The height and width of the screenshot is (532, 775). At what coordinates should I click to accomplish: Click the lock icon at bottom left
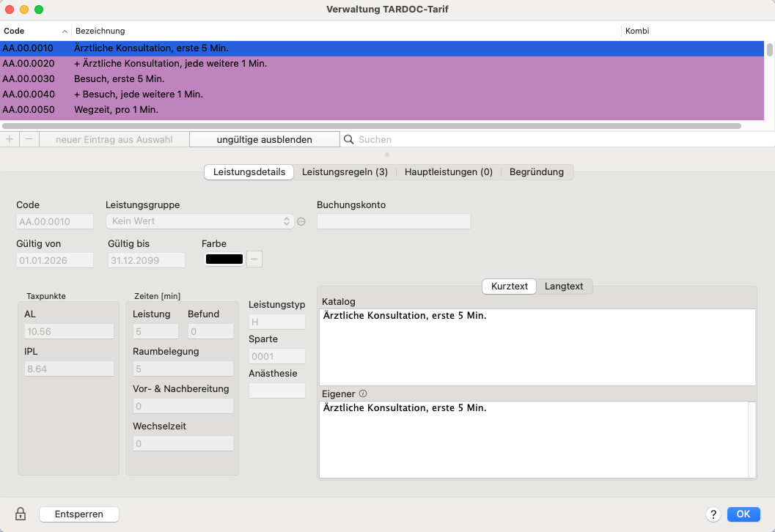21,514
